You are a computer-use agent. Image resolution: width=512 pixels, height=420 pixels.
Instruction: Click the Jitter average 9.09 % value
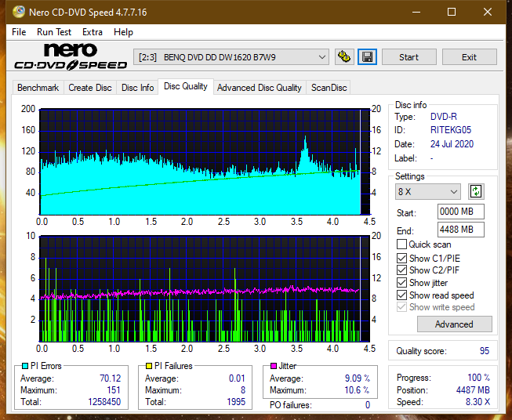click(x=358, y=378)
